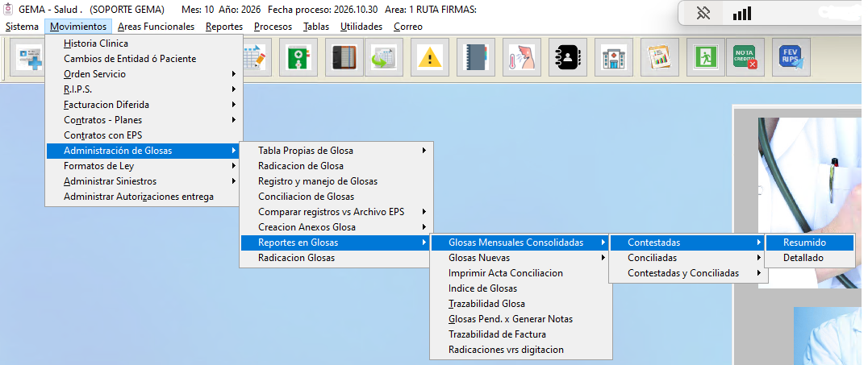Image resolution: width=868 pixels, height=365 pixels.
Task: Click highlighted Reportes en Glosas item
Action: point(336,243)
